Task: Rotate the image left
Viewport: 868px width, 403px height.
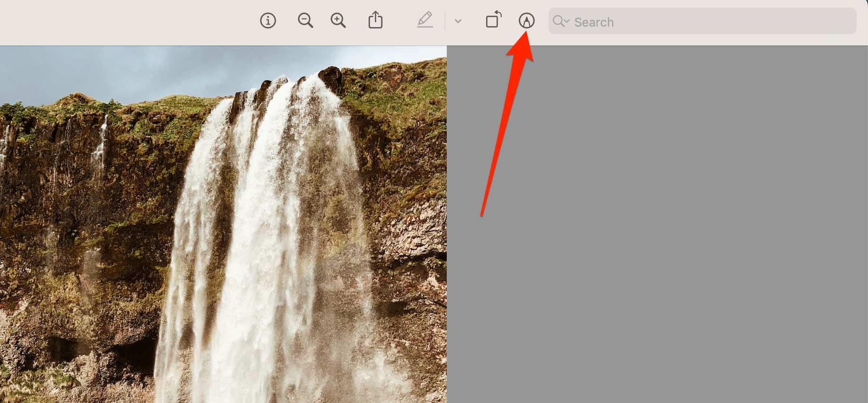Action: pos(493,19)
